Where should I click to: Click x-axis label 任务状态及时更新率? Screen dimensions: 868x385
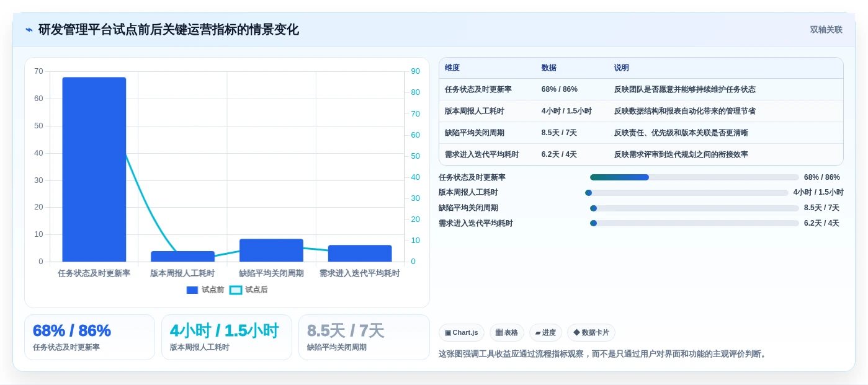pyautogui.click(x=94, y=273)
